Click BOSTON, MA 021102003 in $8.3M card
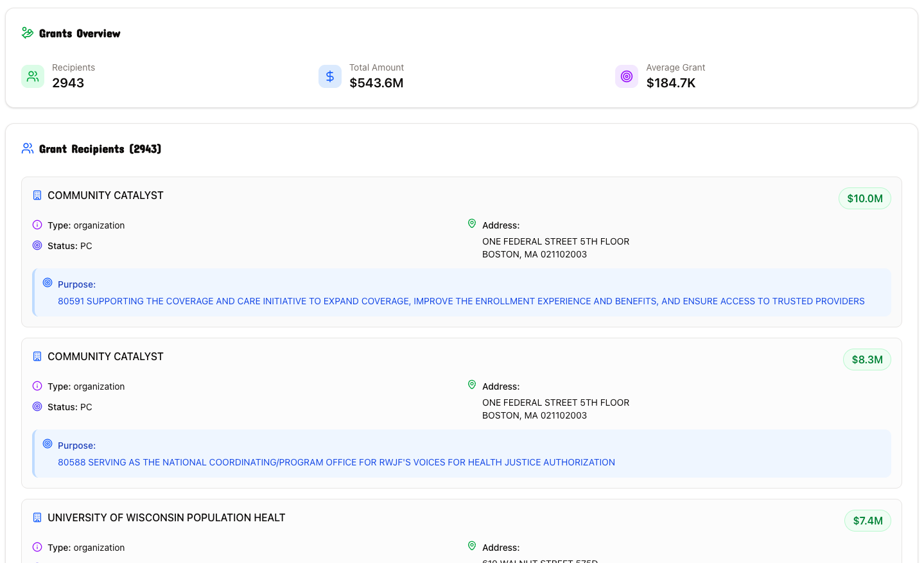The width and height of the screenshot is (924, 563). point(534,415)
